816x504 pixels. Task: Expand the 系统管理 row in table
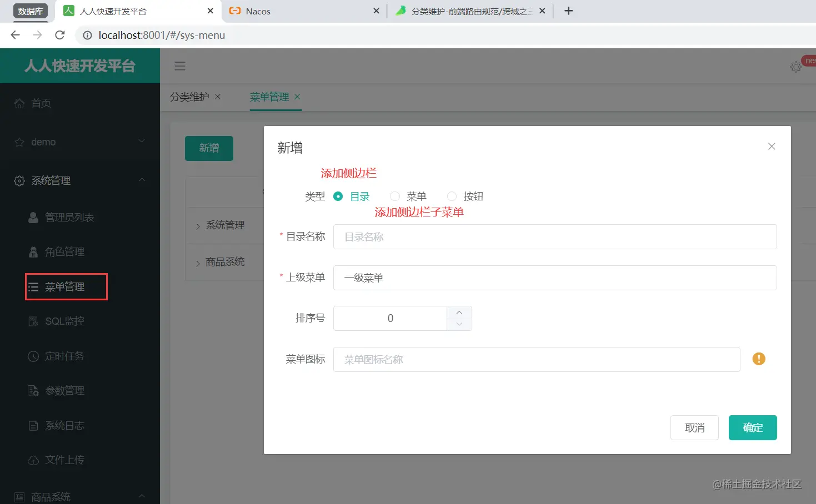(x=198, y=226)
